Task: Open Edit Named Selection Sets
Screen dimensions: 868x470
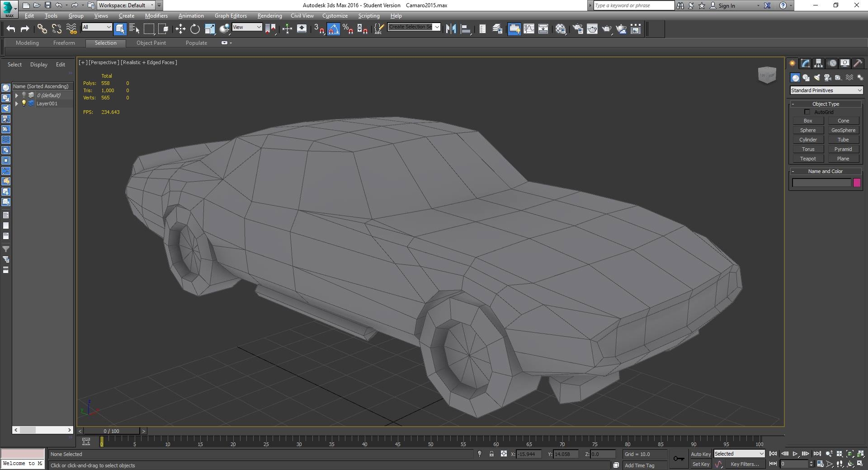Action: click(x=379, y=29)
